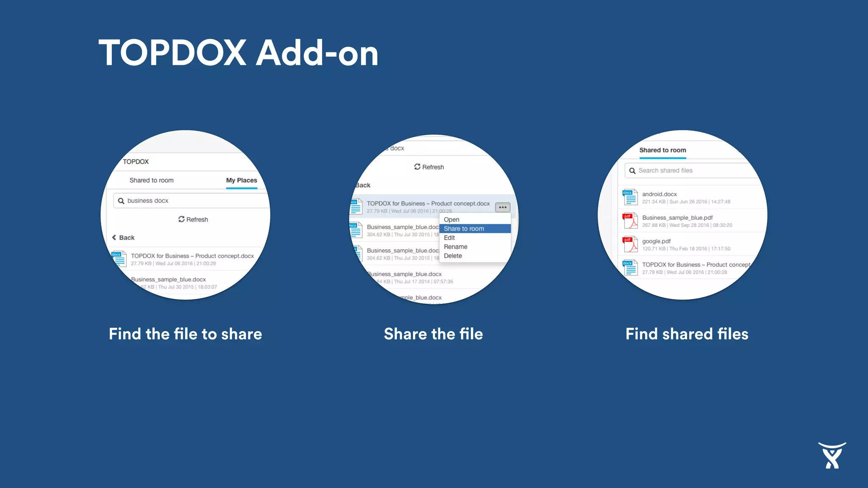Click the docx icon next to android.docx
This screenshot has height=488, width=868.
pos(630,197)
